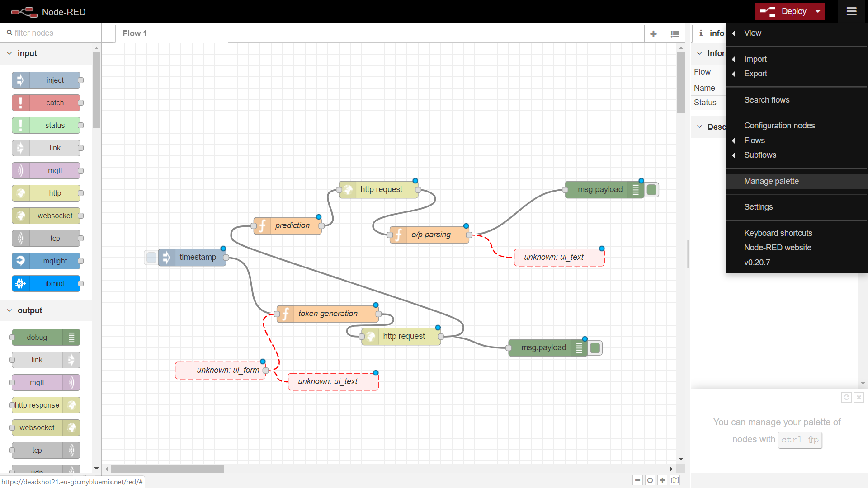Select the mqlight input node
Screen dimensions: 868x488
coord(46,261)
